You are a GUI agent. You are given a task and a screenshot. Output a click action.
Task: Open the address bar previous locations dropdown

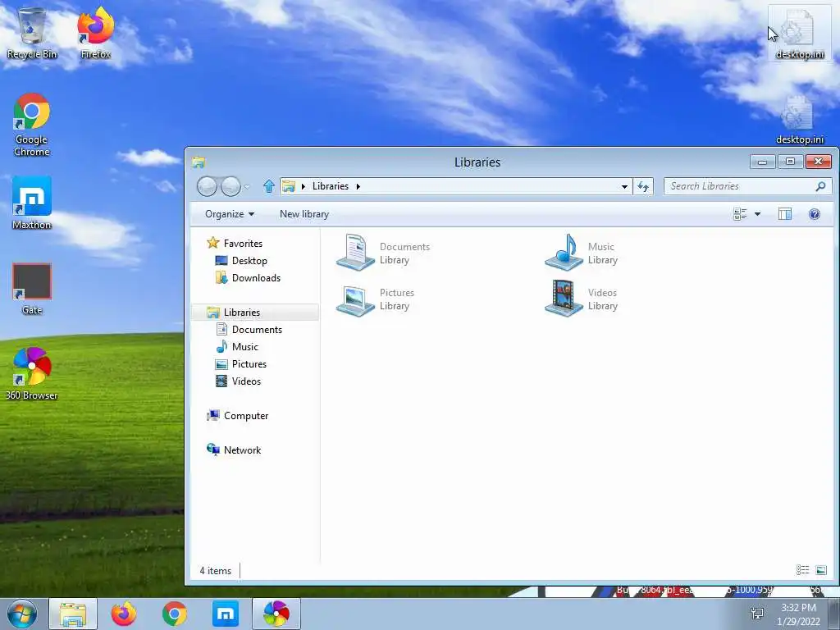tap(624, 186)
